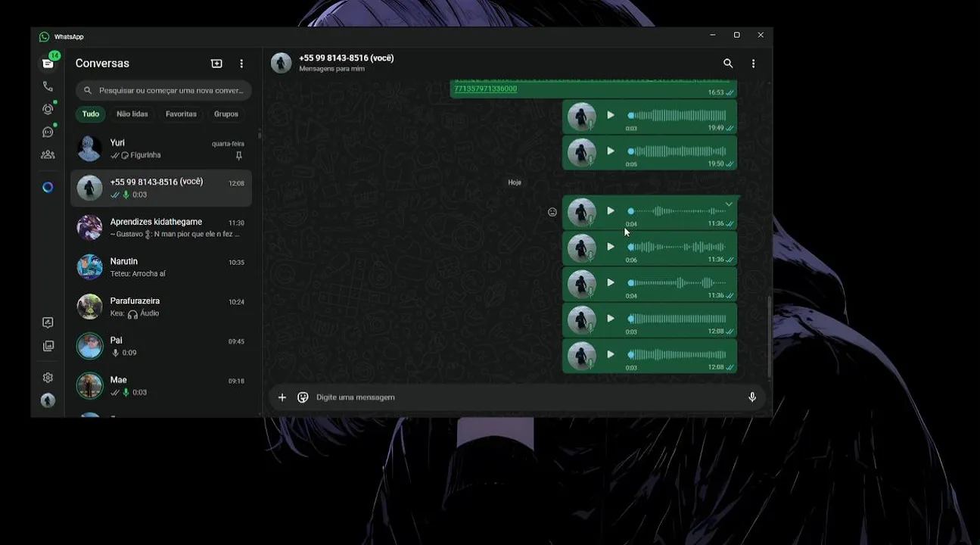Click the Conversas heading
The image size is (980, 545).
(x=102, y=64)
